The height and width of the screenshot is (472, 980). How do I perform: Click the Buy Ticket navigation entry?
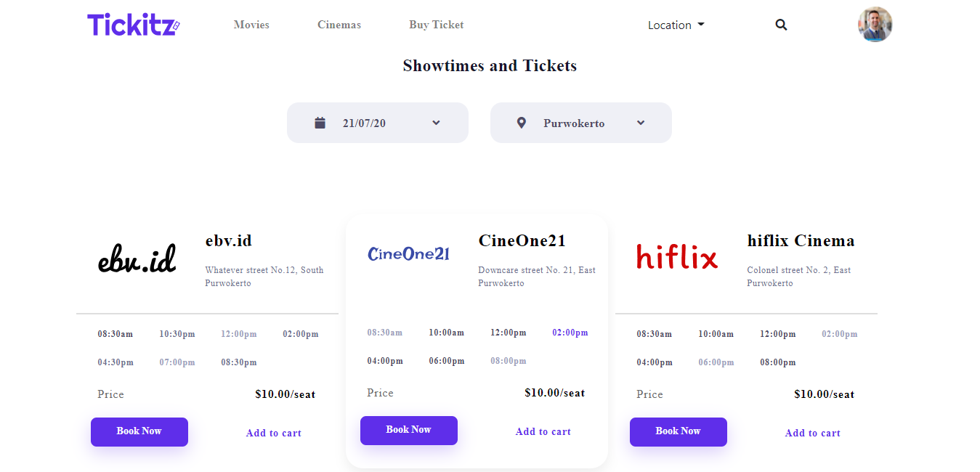(436, 24)
